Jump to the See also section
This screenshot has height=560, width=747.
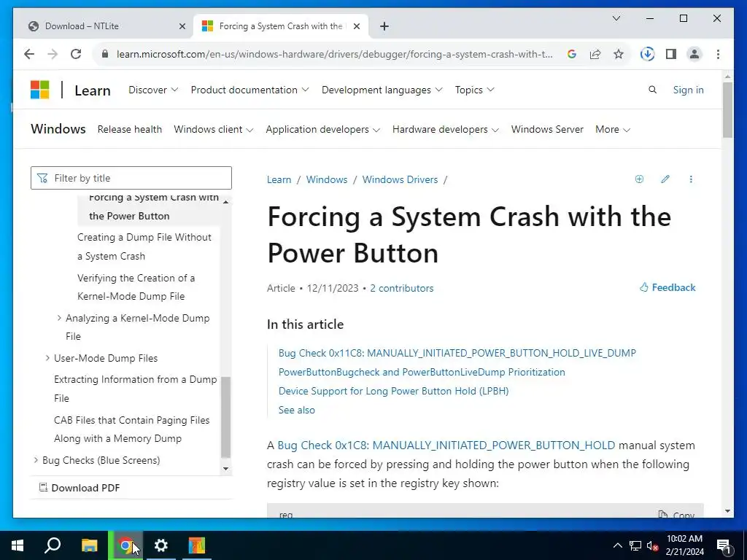point(297,410)
